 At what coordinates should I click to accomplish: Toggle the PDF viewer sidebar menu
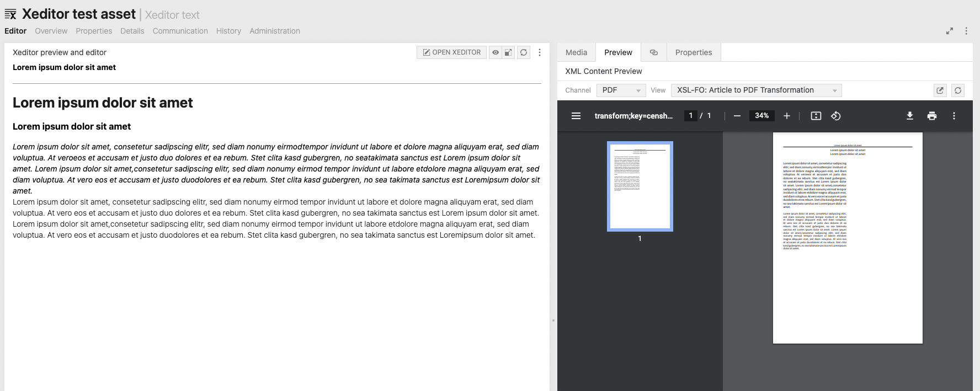[576, 116]
